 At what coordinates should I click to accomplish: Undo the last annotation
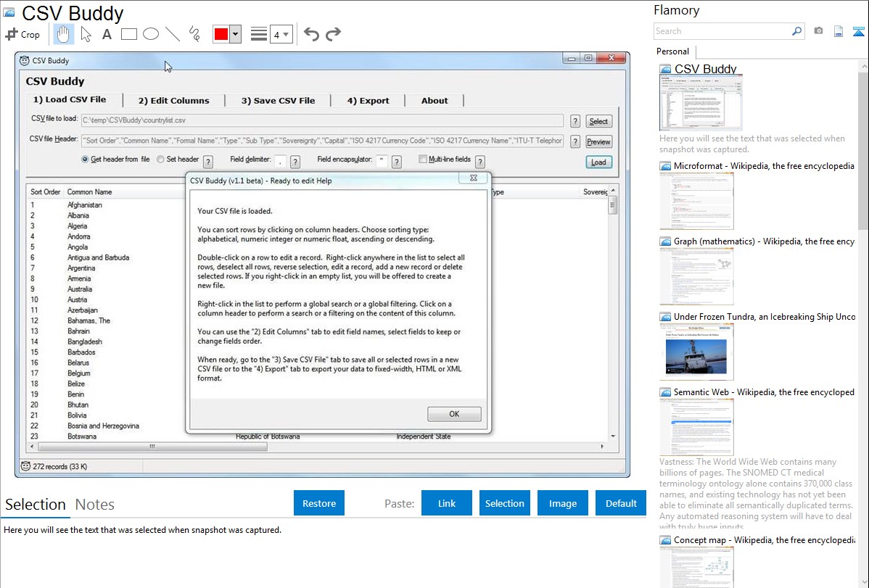pyautogui.click(x=311, y=34)
